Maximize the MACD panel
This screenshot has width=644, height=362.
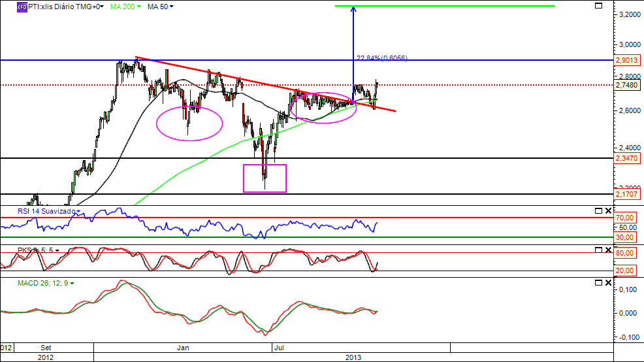tap(599, 283)
